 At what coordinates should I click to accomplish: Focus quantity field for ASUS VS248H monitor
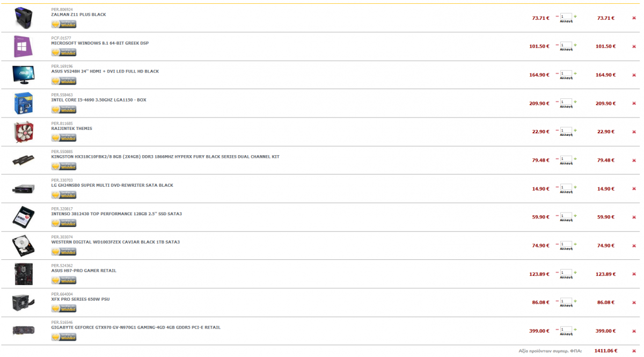[566, 74]
